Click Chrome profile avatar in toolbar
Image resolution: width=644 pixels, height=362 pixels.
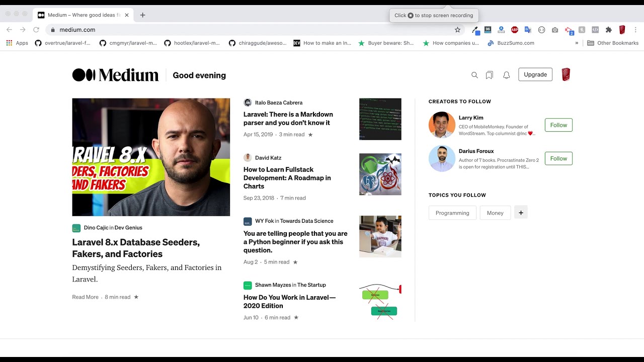[x=622, y=30]
